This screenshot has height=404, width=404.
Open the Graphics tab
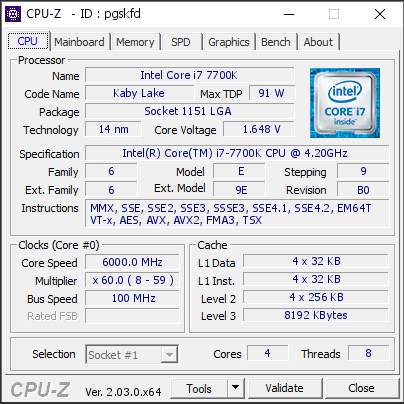point(229,42)
